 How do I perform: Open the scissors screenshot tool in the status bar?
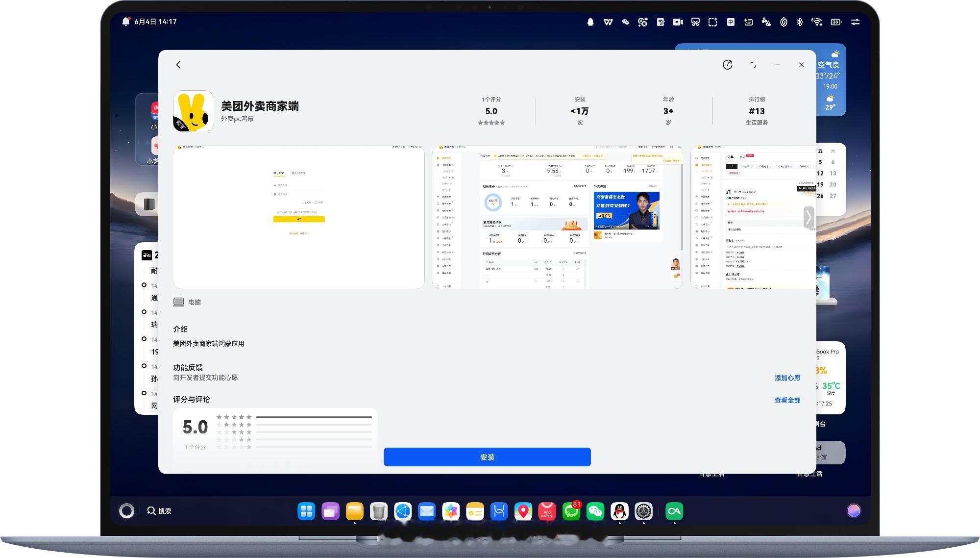point(695,22)
